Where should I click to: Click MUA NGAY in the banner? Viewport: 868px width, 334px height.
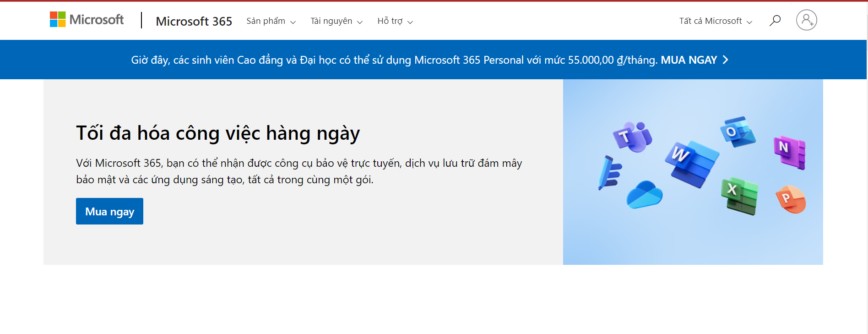coord(689,60)
